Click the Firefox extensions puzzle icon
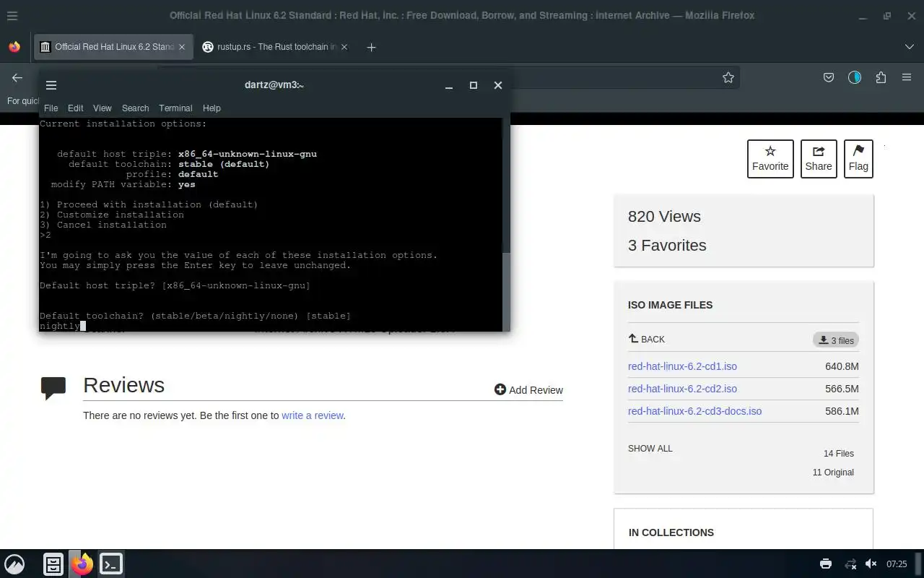The image size is (924, 578). click(x=881, y=77)
